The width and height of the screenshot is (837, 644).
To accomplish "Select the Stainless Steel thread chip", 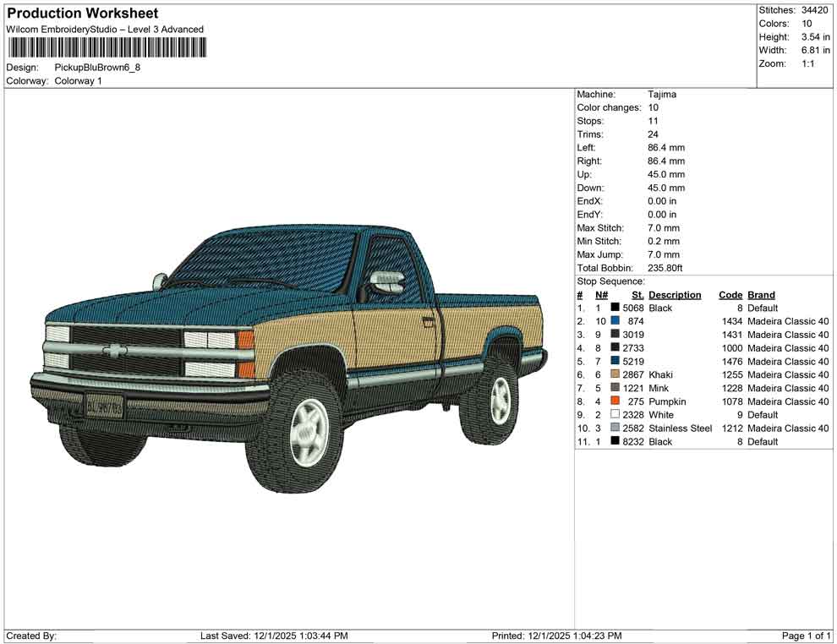I will (615, 428).
